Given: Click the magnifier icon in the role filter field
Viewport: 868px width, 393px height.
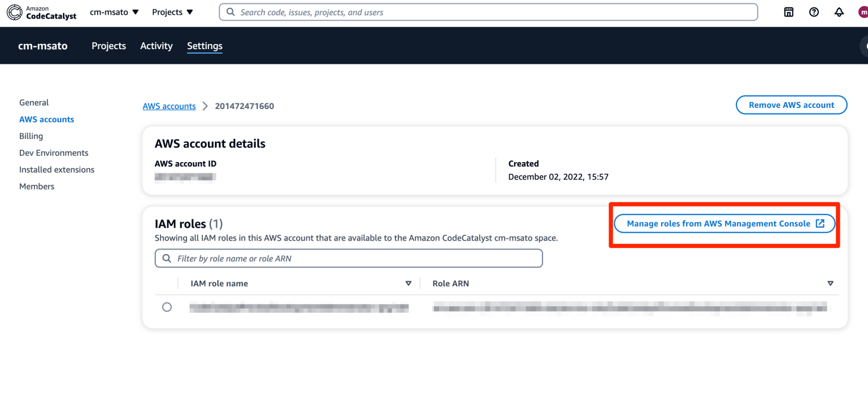Looking at the screenshot, I should point(166,258).
